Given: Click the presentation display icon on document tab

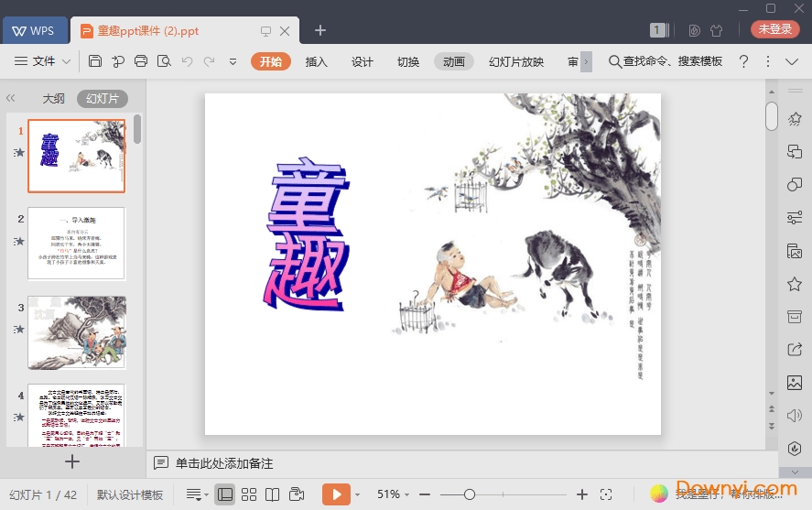Looking at the screenshot, I should pyautogui.click(x=265, y=31).
